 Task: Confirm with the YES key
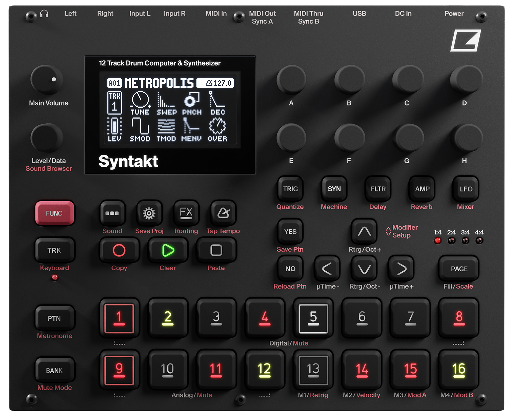tap(290, 232)
